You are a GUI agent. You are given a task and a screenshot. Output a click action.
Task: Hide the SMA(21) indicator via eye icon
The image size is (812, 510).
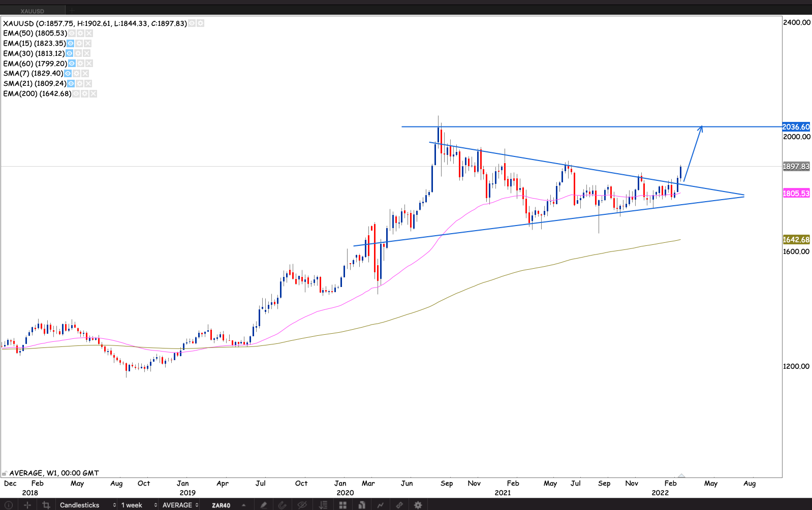pos(71,84)
